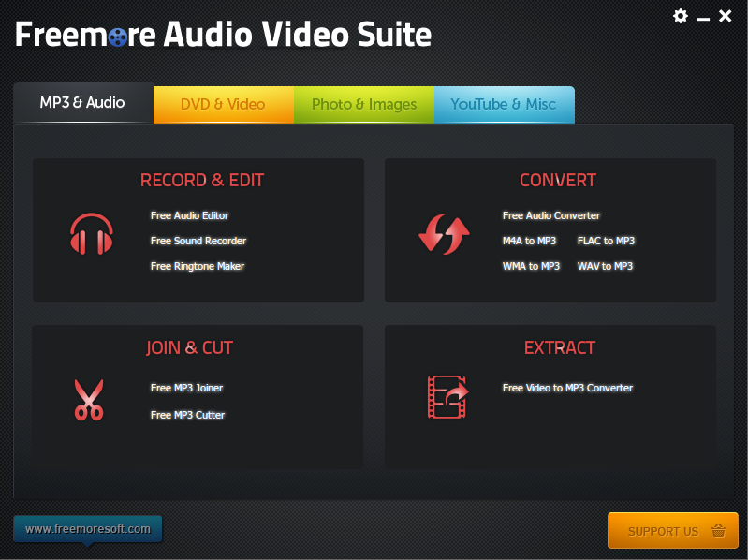Screen dimensions: 748x560
Task: Click the basket icon on Support Us
Action: point(718,530)
